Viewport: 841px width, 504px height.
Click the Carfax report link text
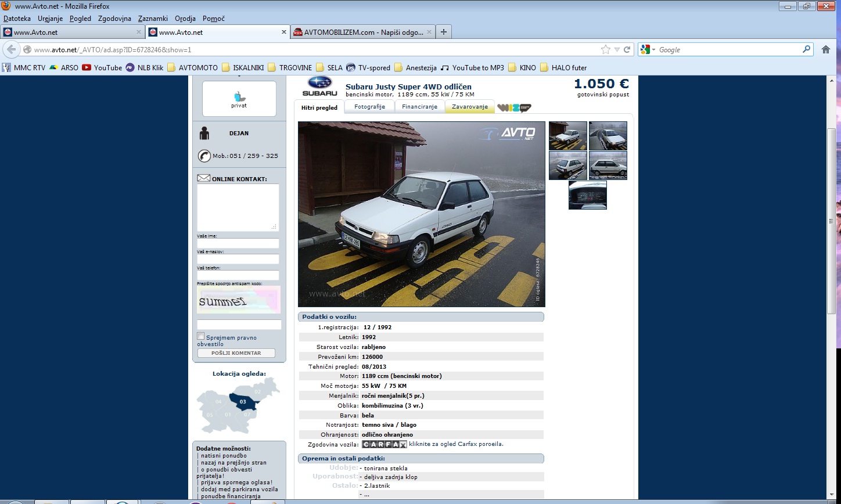pyautogui.click(x=456, y=444)
